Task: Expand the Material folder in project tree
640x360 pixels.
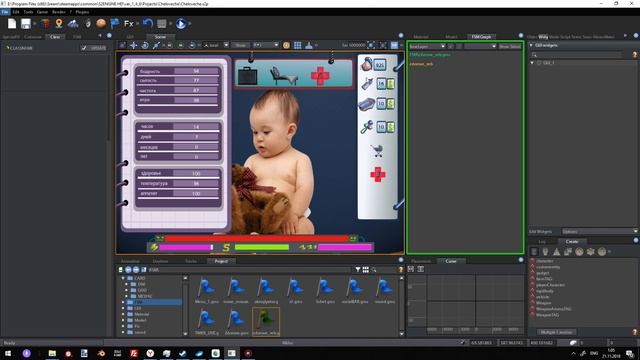Action: (x=123, y=314)
